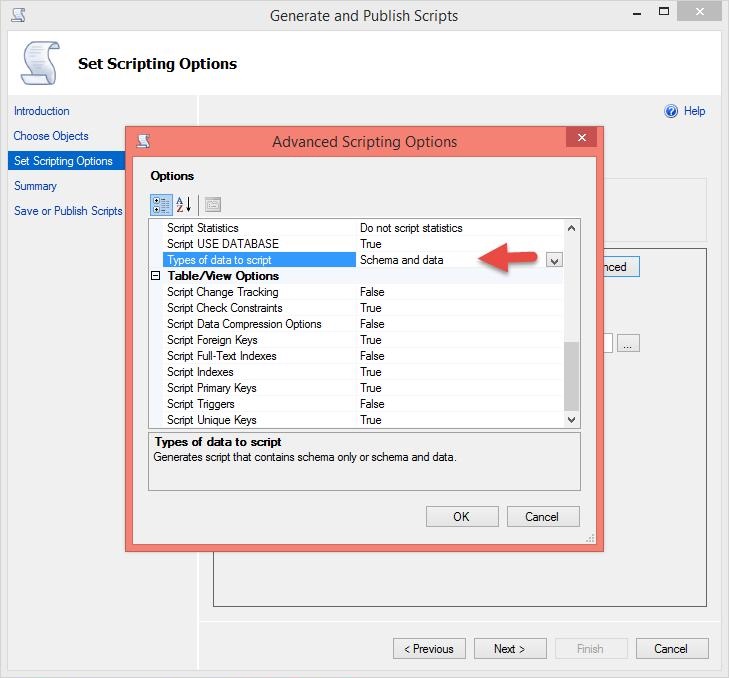729x678 pixels.
Task: Go to Save or Publish Scripts step
Action: pos(68,211)
